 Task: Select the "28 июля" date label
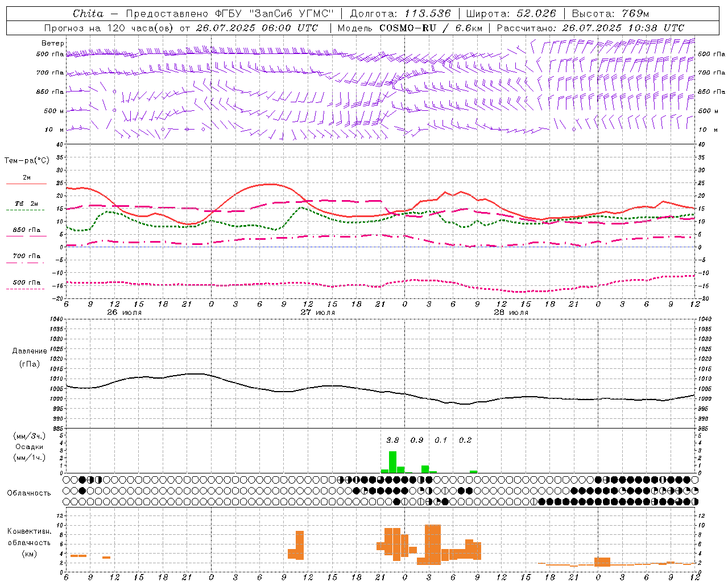click(x=511, y=313)
